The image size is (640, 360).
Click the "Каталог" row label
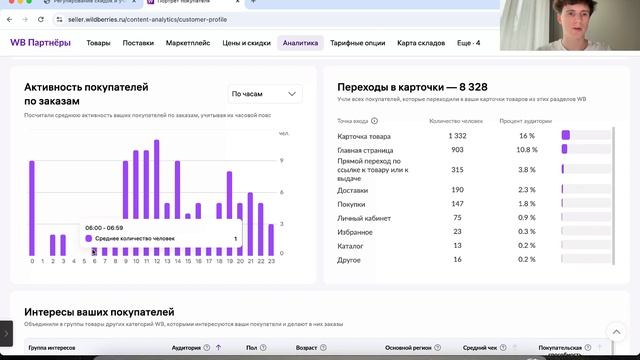pos(350,246)
